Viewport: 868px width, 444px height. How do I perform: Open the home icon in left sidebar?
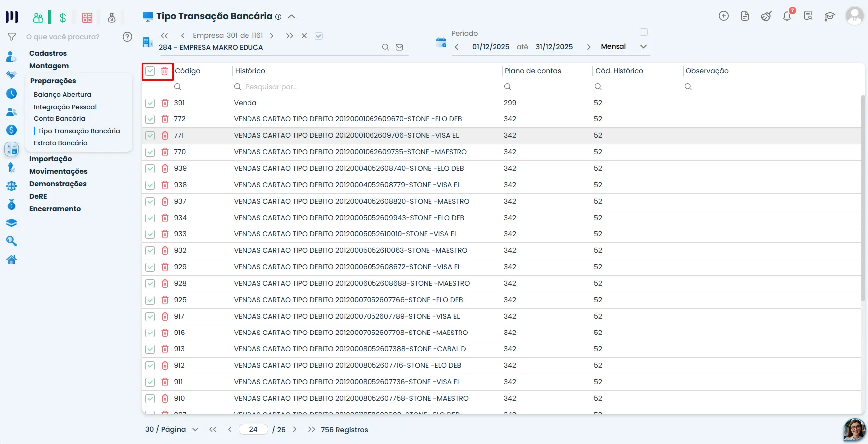click(12, 259)
